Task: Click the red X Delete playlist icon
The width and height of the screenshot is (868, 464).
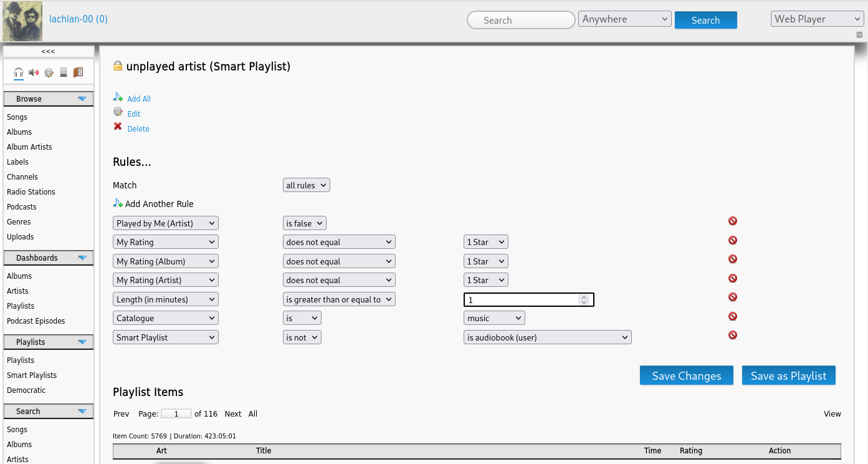Action: 118,127
